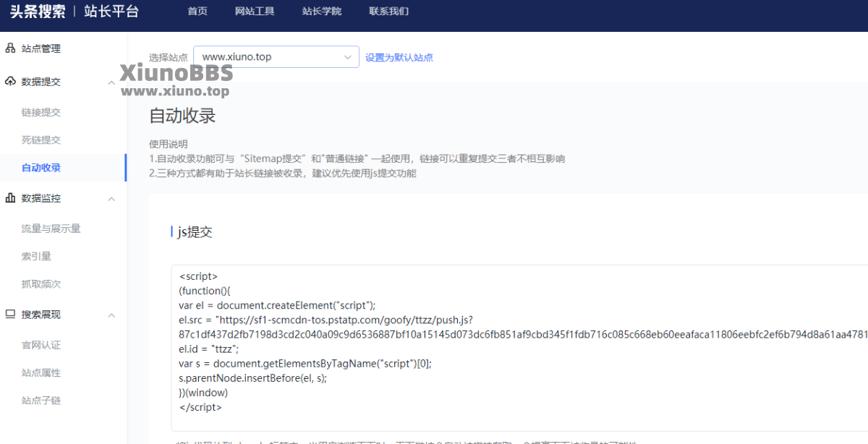Open 索引量 sidebar item
Image resolution: width=868 pixels, height=444 pixels.
tap(36, 256)
